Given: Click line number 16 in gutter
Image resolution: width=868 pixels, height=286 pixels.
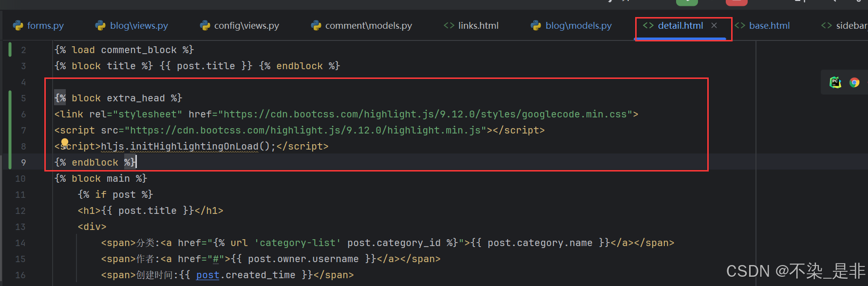Looking at the screenshot, I should [20, 275].
